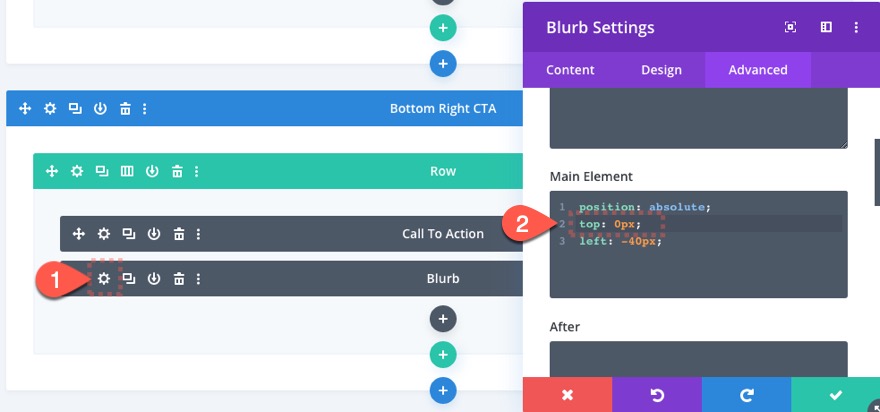
Task: Duplicate the Call To Action module
Action: pyautogui.click(x=129, y=234)
